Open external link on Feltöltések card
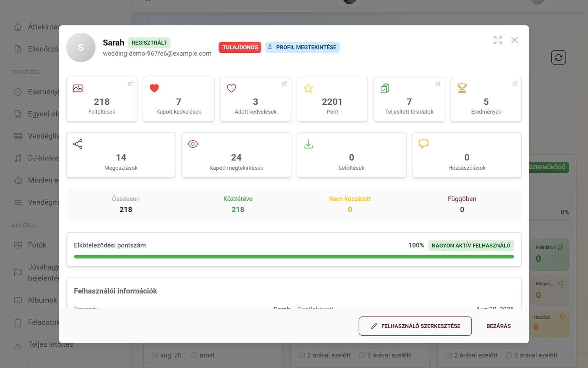 (x=130, y=84)
